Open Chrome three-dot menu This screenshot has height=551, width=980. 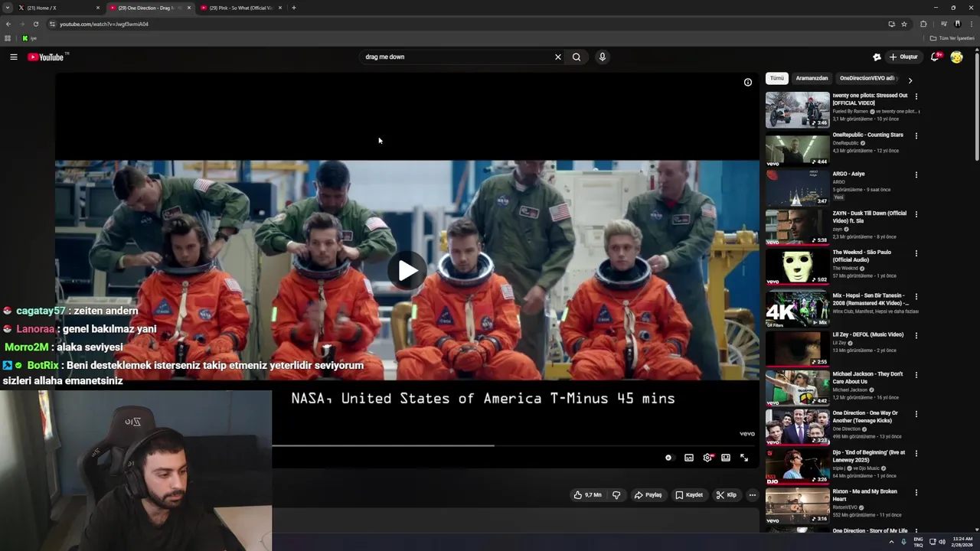point(972,24)
